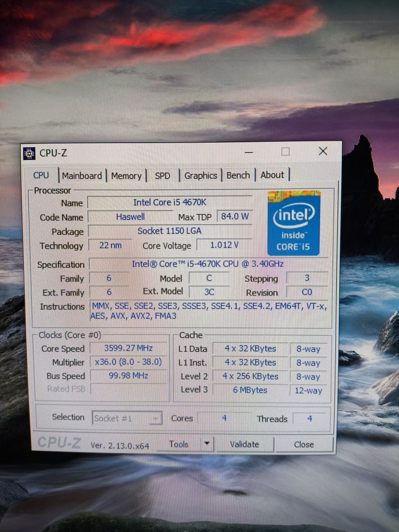
Task: Click the L1 Inst. 4 x 32 KBytes value
Action: click(x=250, y=362)
